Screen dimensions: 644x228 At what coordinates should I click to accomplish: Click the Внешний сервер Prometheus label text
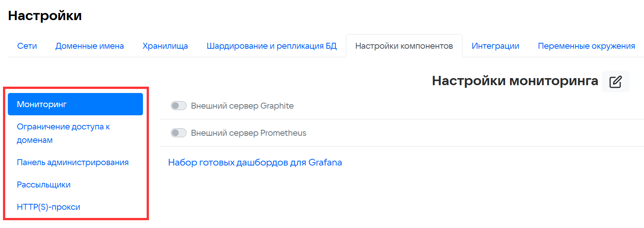point(248,133)
